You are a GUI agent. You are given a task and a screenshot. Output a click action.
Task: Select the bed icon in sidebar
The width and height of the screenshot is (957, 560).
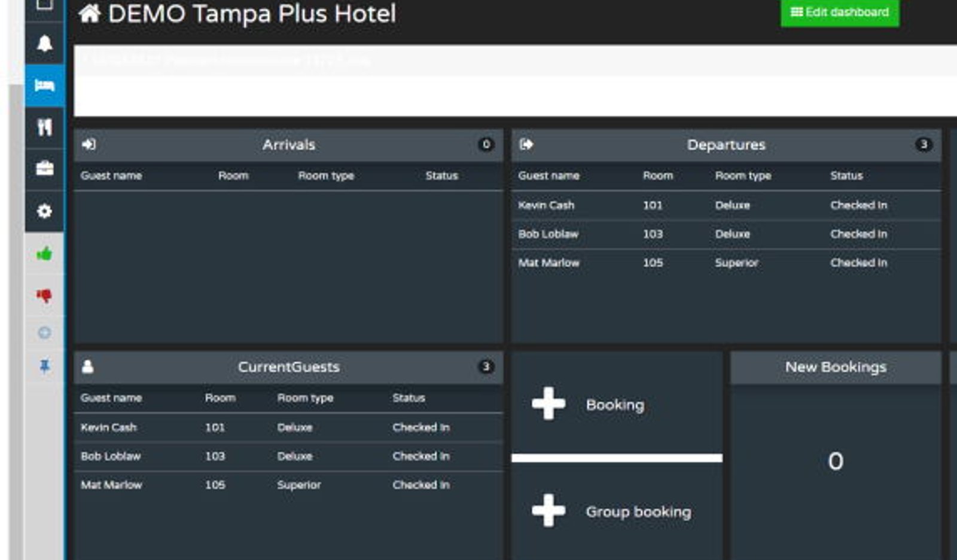pos(44,85)
